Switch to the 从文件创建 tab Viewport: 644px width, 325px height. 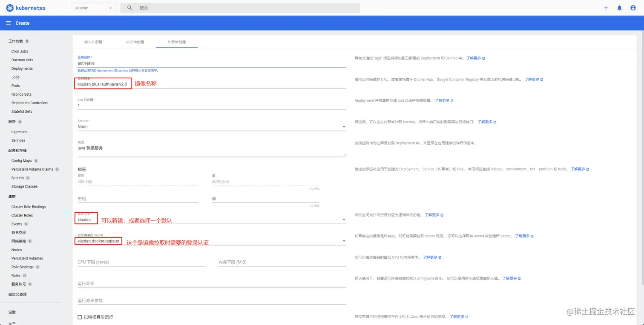(135, 42)
